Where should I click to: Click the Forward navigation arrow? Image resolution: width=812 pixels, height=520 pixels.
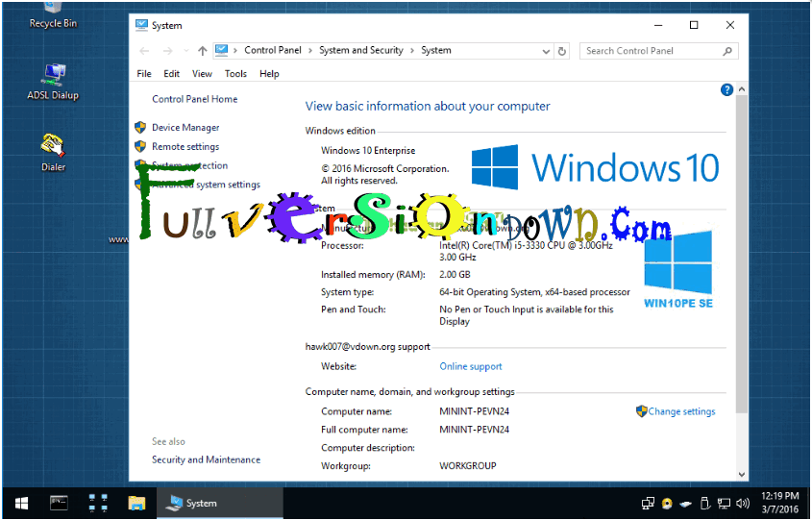tap(167, 51)
